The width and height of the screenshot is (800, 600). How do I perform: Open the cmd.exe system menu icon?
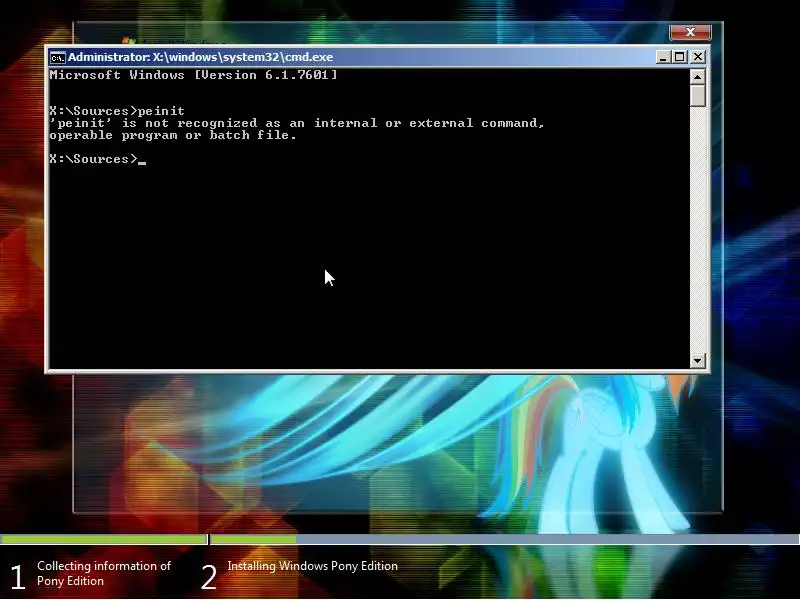[x=58, y=57]
